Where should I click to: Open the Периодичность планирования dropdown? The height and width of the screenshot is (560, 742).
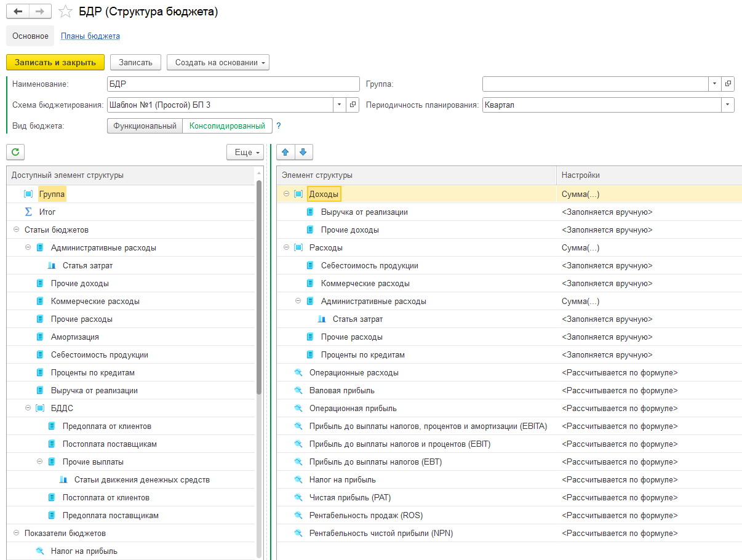click(728, 105)
